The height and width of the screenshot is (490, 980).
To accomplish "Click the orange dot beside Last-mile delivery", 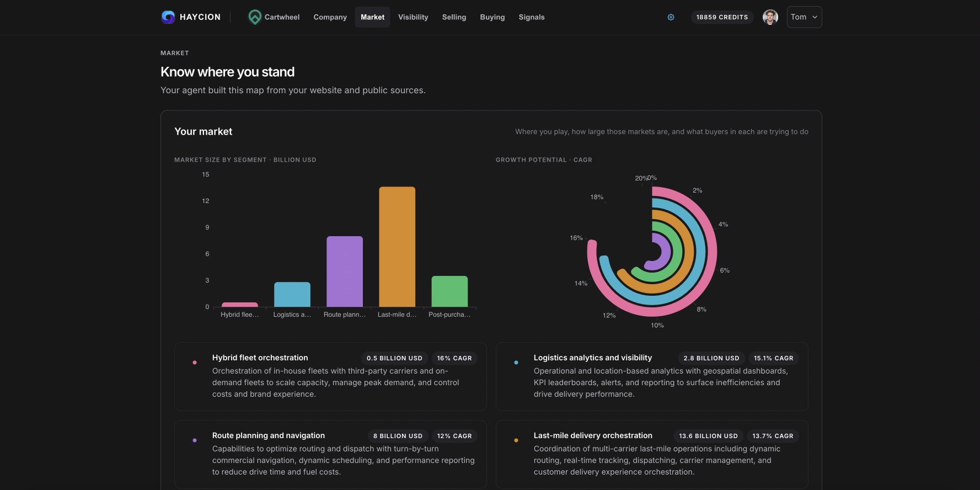I will [x=516, y=440].
